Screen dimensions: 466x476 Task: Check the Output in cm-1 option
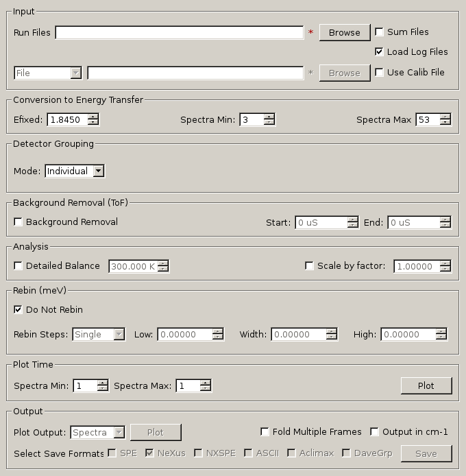(x=374, y=432)
